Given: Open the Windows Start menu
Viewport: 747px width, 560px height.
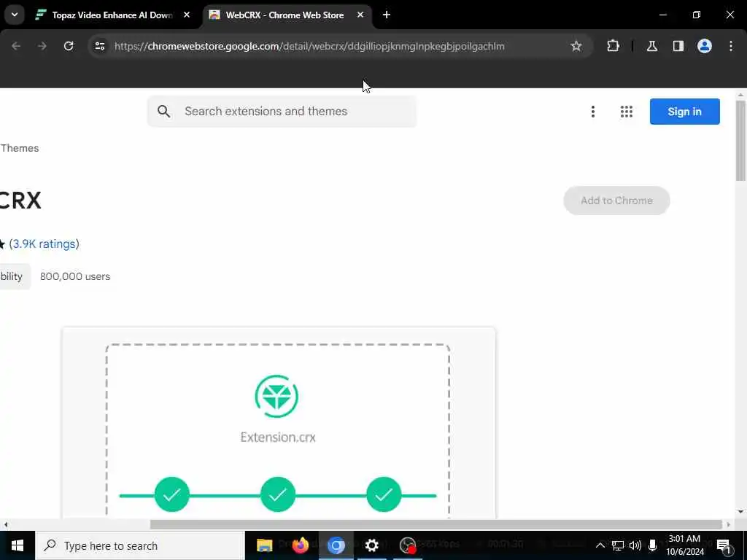Looking at the screenshot, I should tap(18, 545).
